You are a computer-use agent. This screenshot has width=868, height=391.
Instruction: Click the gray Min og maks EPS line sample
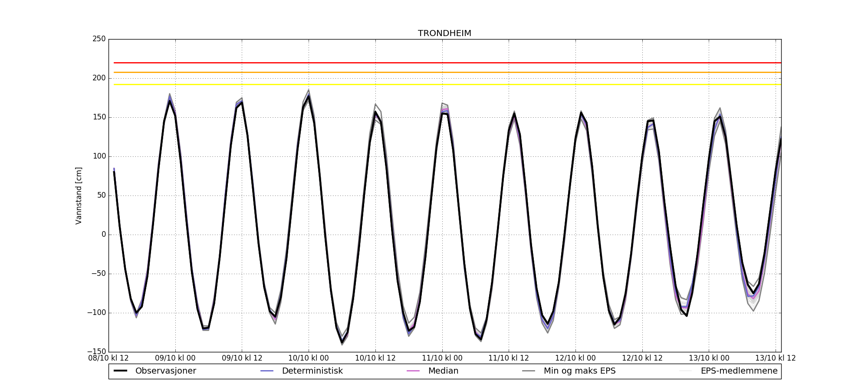click(x=529, y=371)
